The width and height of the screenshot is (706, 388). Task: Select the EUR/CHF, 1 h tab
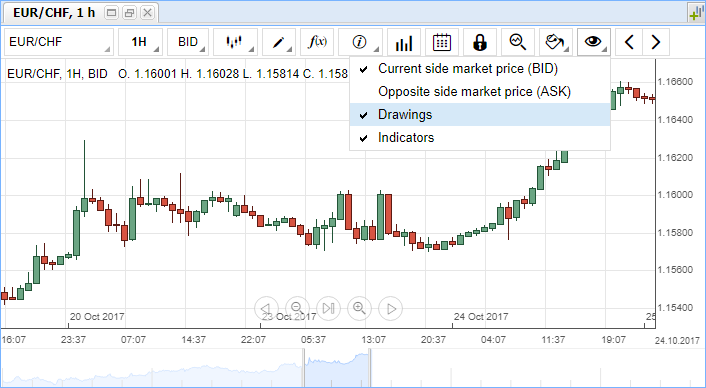(54, 13)
